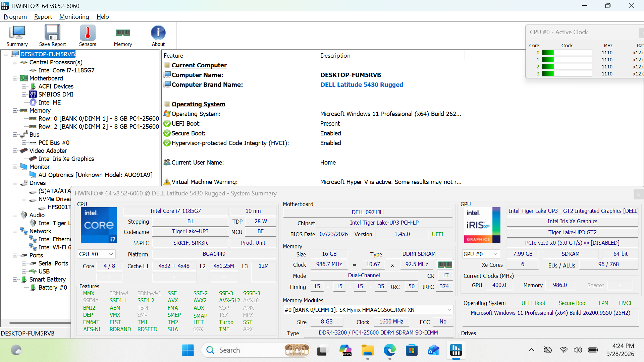
Task: Select the USB icon in tree
Action: coord(33,271)
